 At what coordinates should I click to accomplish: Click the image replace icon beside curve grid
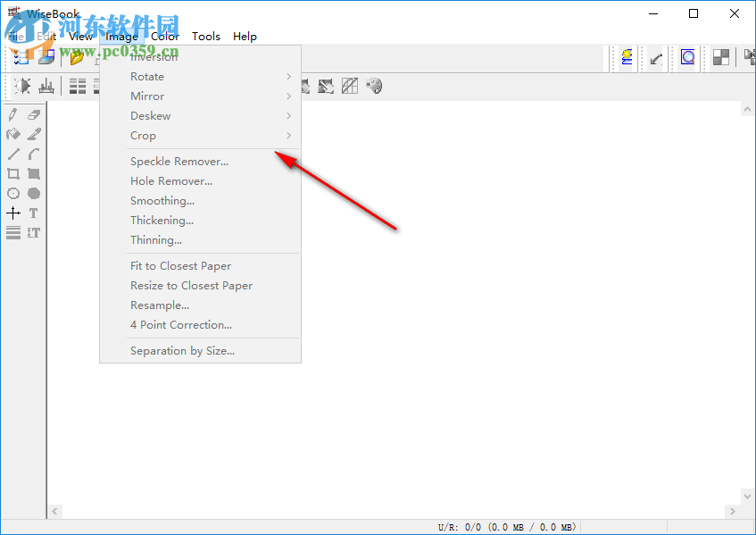[x=326, y=87]
